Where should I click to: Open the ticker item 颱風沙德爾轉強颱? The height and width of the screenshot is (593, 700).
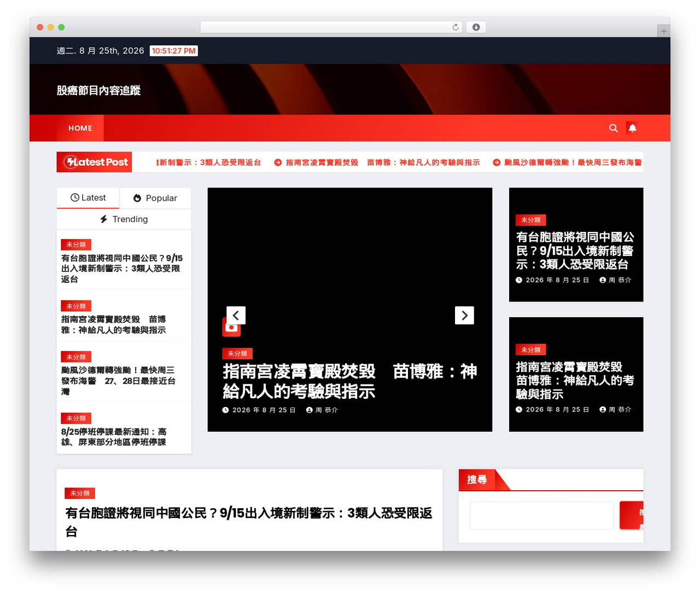coord(568,162)
